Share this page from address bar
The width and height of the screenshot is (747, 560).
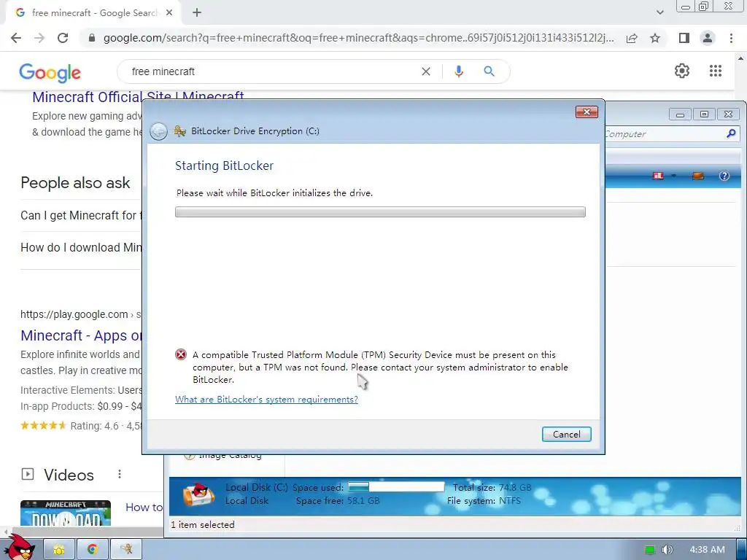point(632,38)
